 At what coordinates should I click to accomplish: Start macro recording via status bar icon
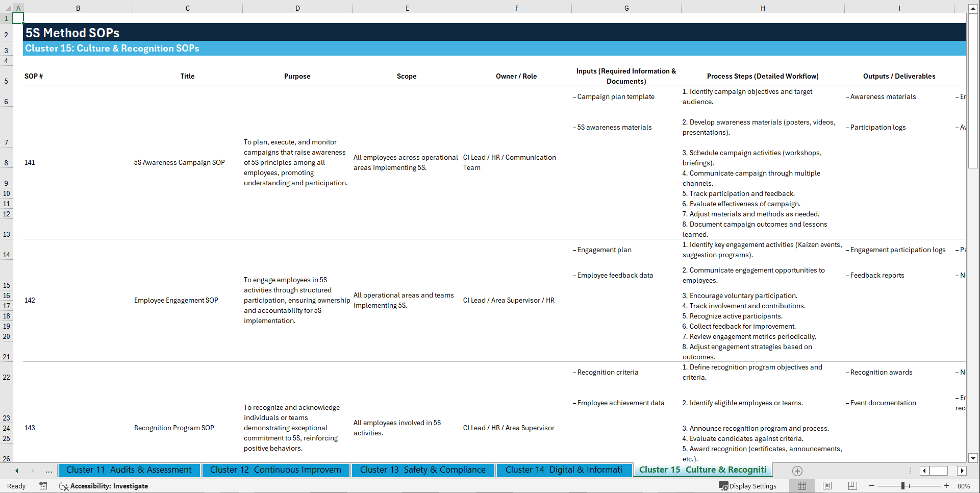43,486
